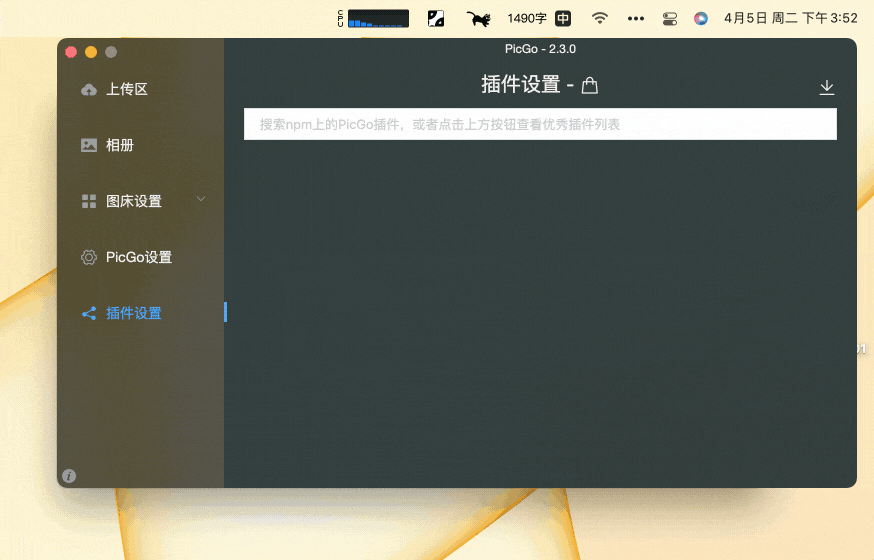Image resolution: width=874 pixels, height=560 pixels.
Task: Launch Siri from the menu bar
Action: pyautogui.click(x=701, y=18)
